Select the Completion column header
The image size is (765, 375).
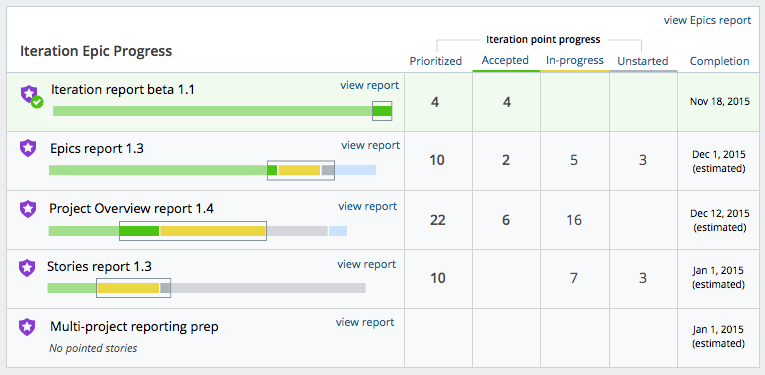click(720, 61)
